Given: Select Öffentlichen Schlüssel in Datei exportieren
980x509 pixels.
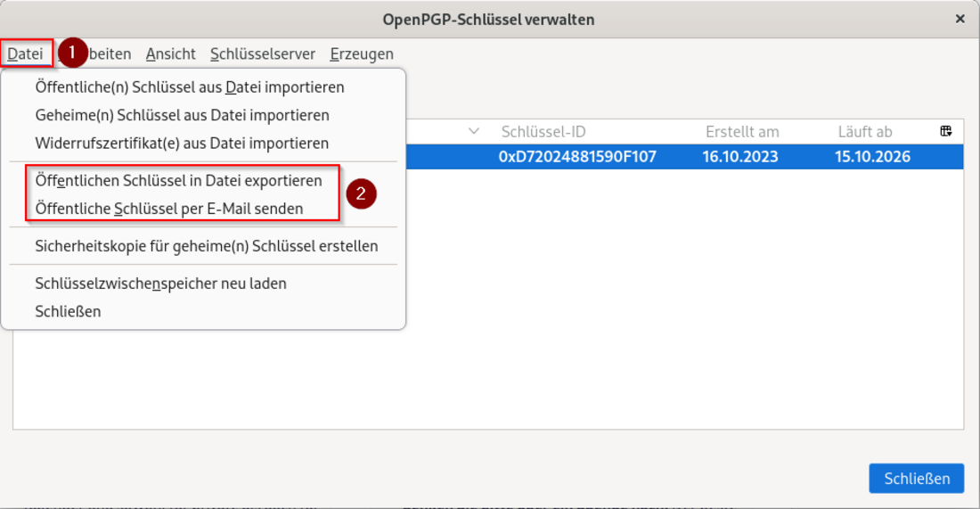Looking at the screenshot, I should click(x=203, y=181).
